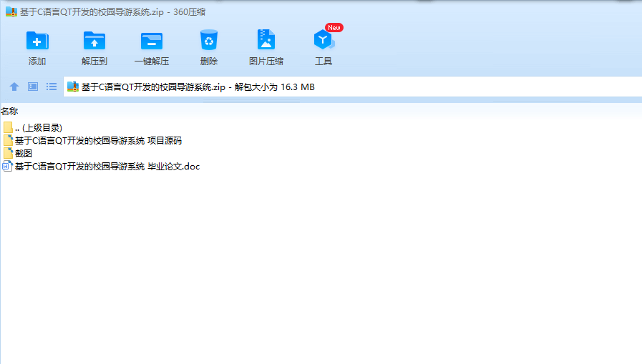Select the 项目源码 folder icon

[x=8, y=140]
